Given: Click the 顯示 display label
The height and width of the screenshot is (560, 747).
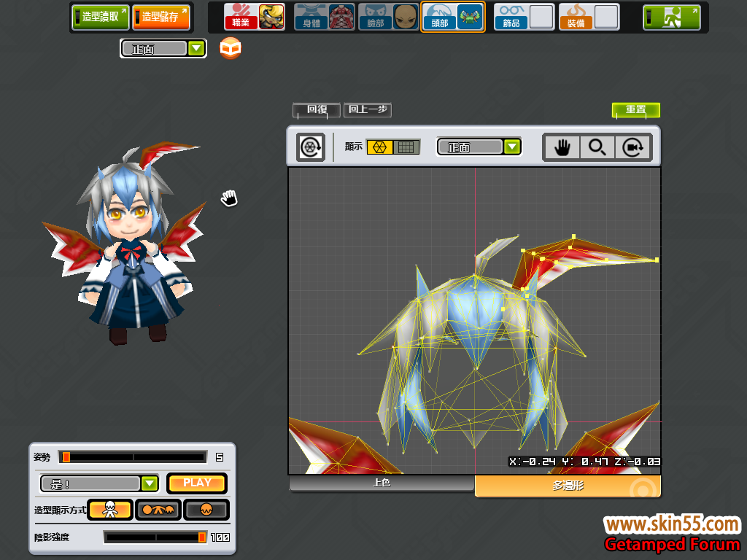Looking at the screenshot, I should pos(354,147).
